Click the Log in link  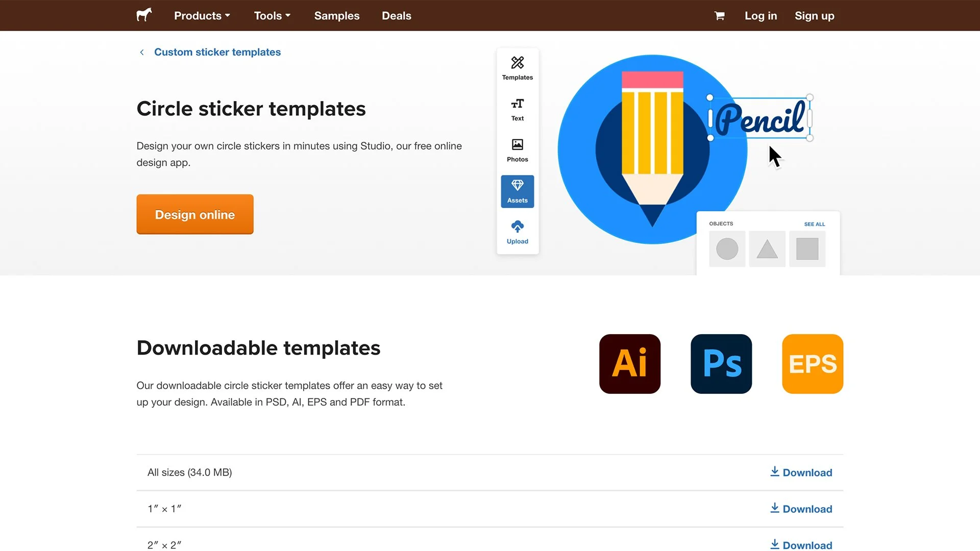[761, 16]
